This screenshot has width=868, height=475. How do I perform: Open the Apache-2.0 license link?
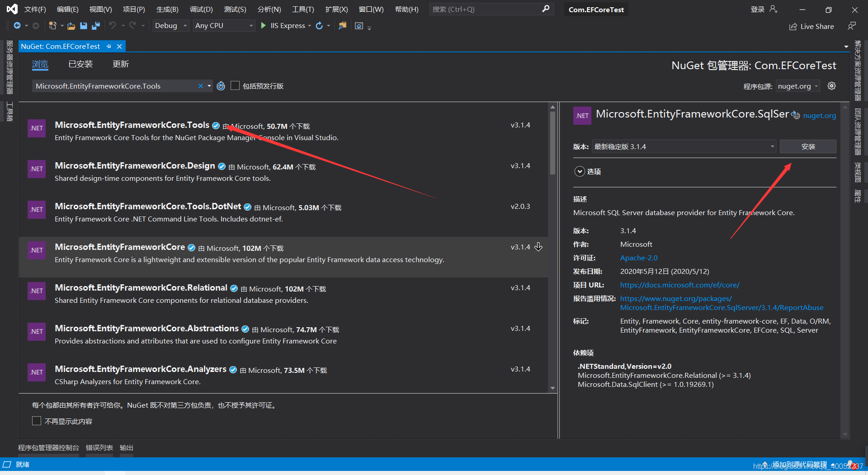639,258
